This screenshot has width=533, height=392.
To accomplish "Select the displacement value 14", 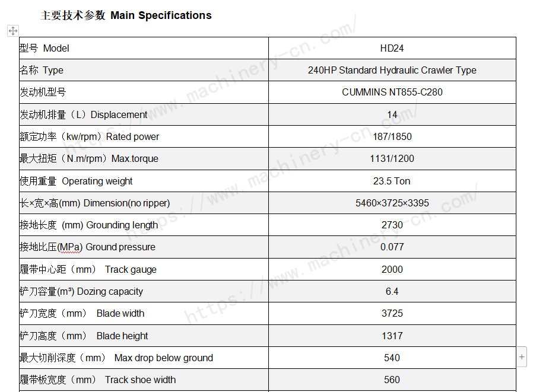I will [x=392, y=115].
